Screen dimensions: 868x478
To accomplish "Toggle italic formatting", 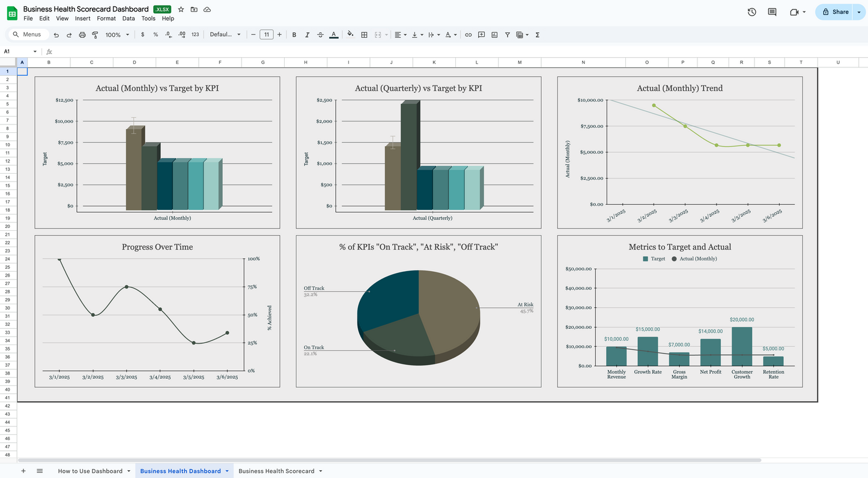I will (307, 35).
